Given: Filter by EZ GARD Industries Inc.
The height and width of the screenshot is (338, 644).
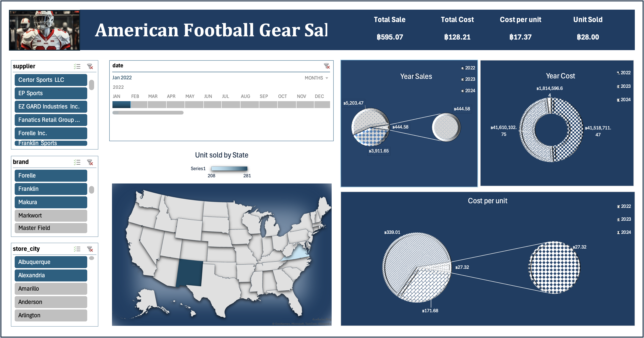Looking at the screenshot, I should [51, 106].
